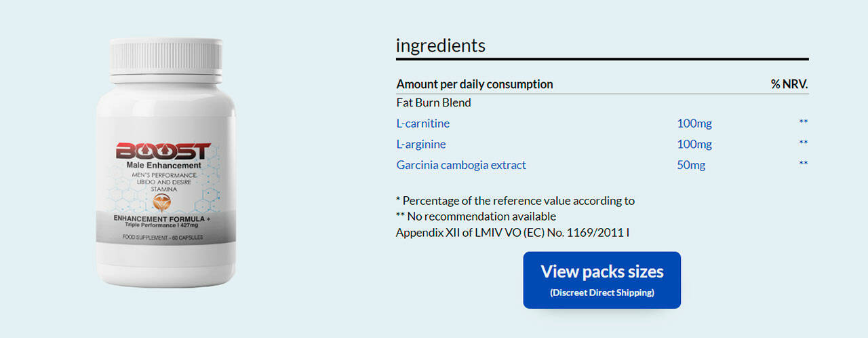Image resolution: width=868 pixels, height=338 pixels.
Task: Click the double asterisk in L-carnitine row
Action: coord(803,123)
